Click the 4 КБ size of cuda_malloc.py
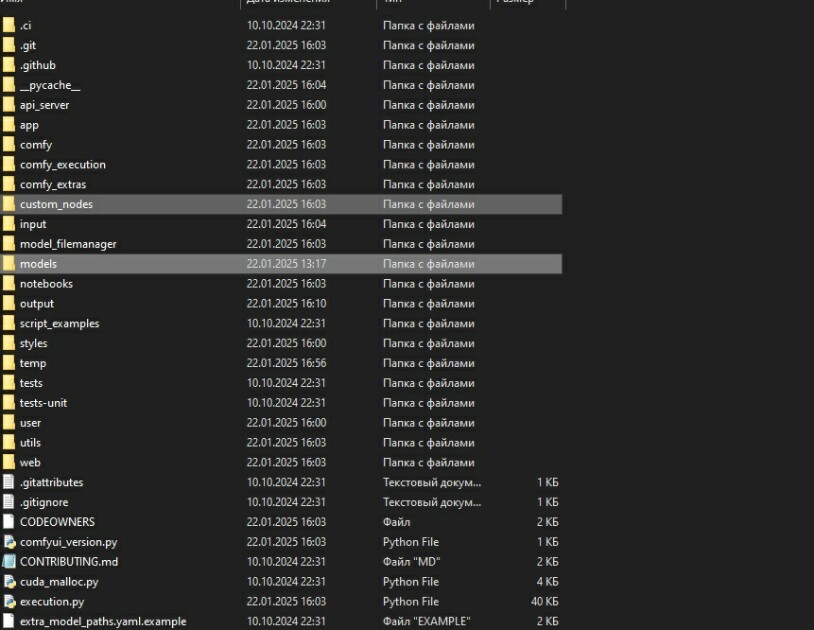This screenshot has height=630, width=814. tap(548, 582)
